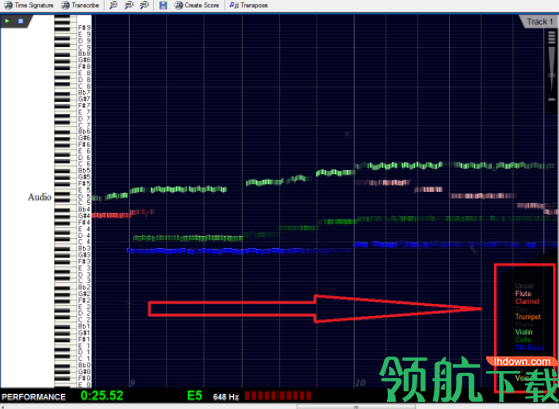Click the Create Score button
559x409 pixels.
(196, 5)
